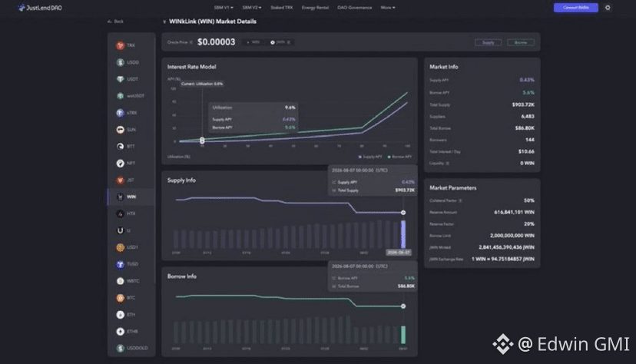Screen dimensions: 636x364
Task: Click the current utilization marker on curve
Action: tap(202, 141)
